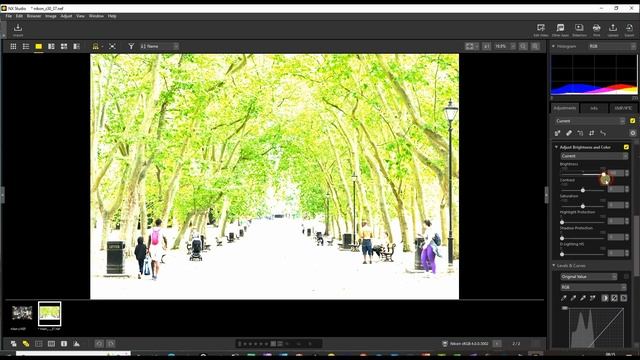Open the adjustments gear settings icon
The image size is (640, 360).
coord(632,133)
